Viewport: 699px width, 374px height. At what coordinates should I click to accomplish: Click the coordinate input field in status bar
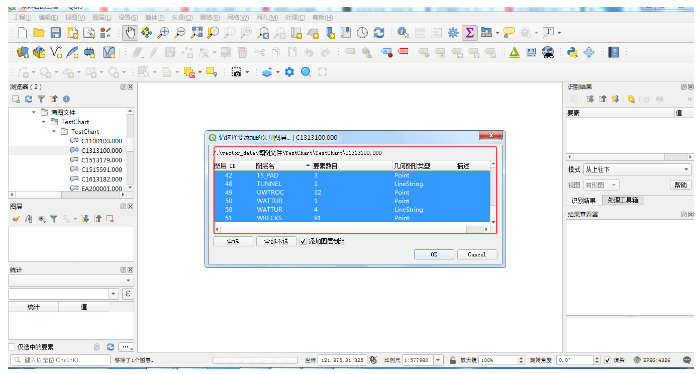pos(341,360)
